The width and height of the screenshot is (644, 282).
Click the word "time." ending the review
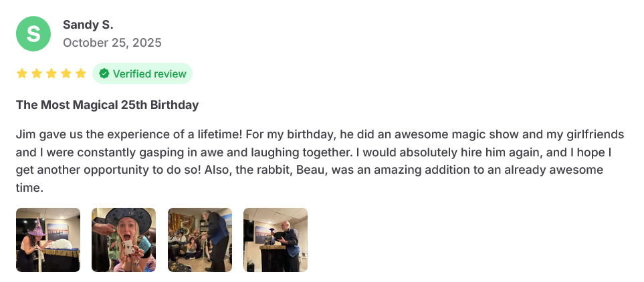pyautogui.click(x=29, y=188)
